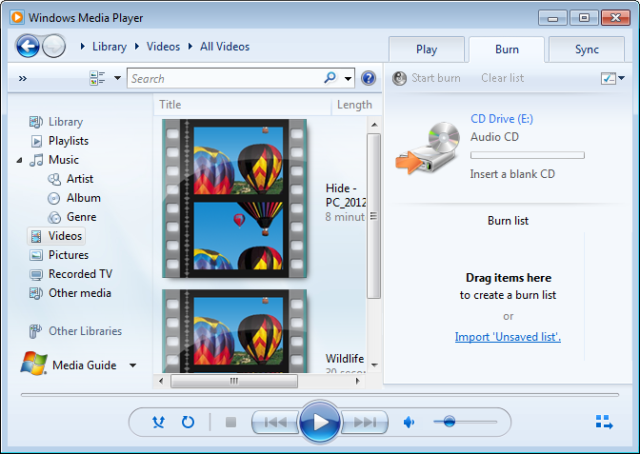This screenshot has width=640, height=454.
Task: Click the Burn options checklist icon
Action: (608, 78)
